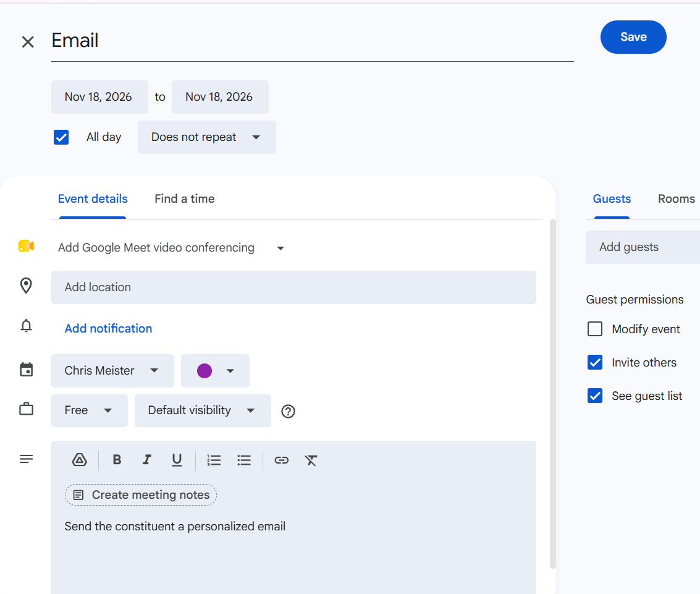Click the remove formatting icon

click(311, 460)
